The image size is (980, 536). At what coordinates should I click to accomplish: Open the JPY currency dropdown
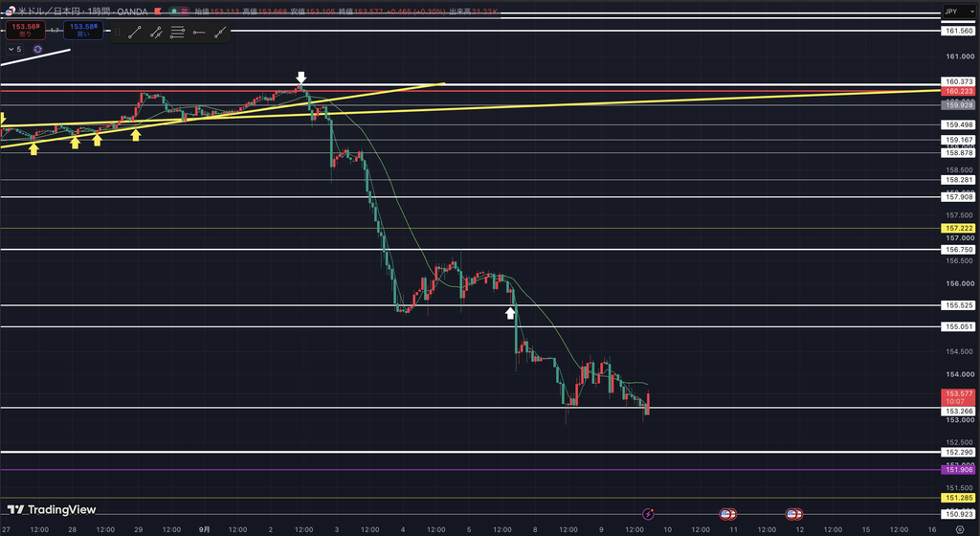[x=959, y=11]
